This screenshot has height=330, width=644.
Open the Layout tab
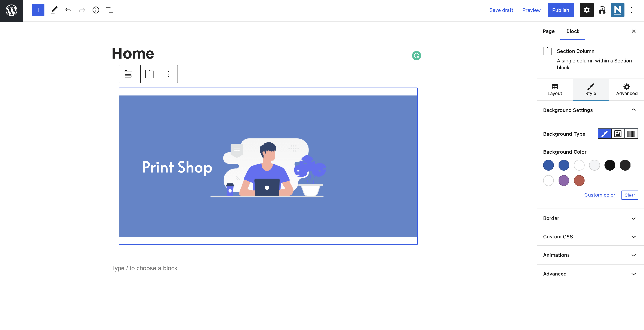pyautogui.click(x=554, y=89)
